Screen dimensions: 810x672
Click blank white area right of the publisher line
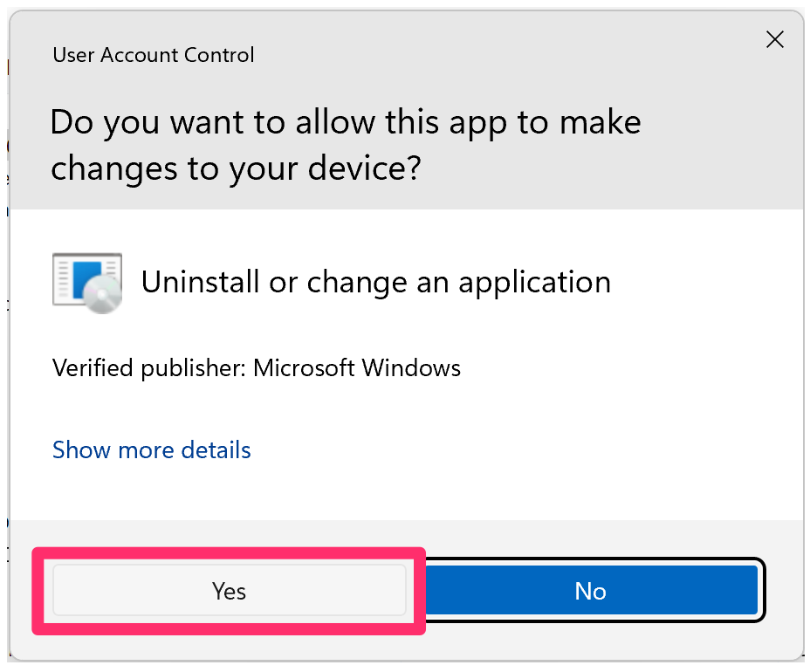click(628, 367)
